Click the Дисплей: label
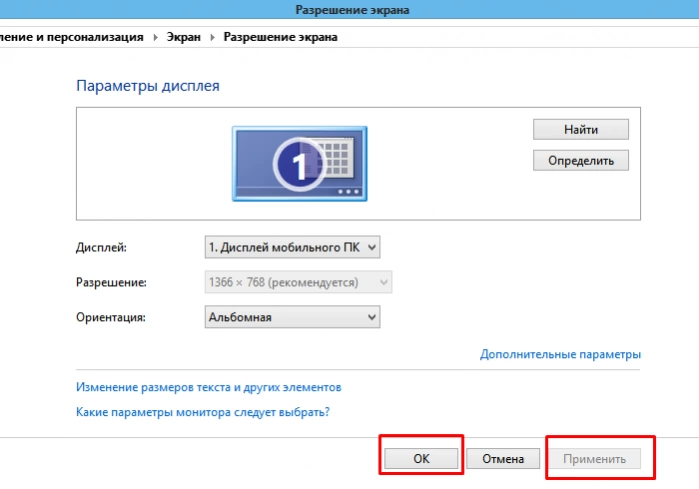The width and height of the screenshot is (699, 489). [x=101, y=247]
